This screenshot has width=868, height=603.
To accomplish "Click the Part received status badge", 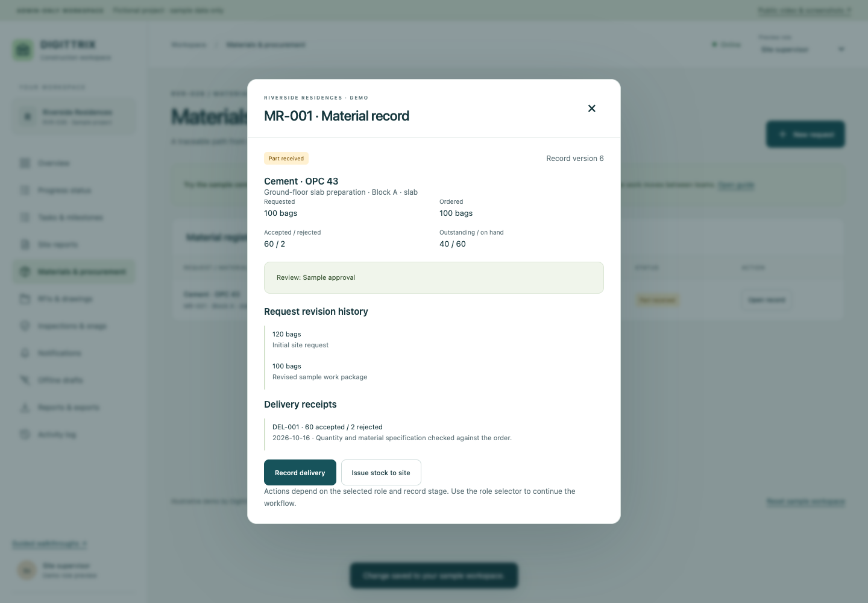I will 286,159.
